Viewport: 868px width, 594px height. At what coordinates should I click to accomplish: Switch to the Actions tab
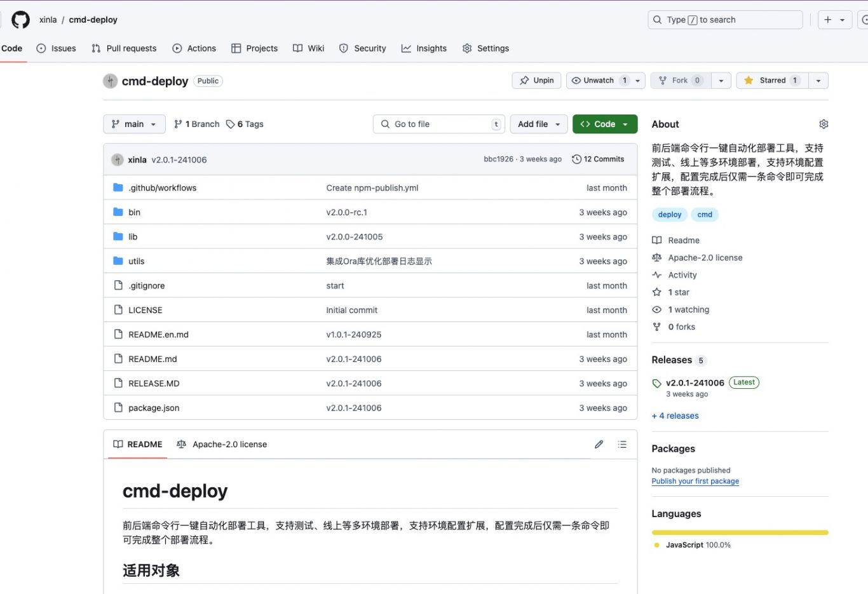coord(194,48)
